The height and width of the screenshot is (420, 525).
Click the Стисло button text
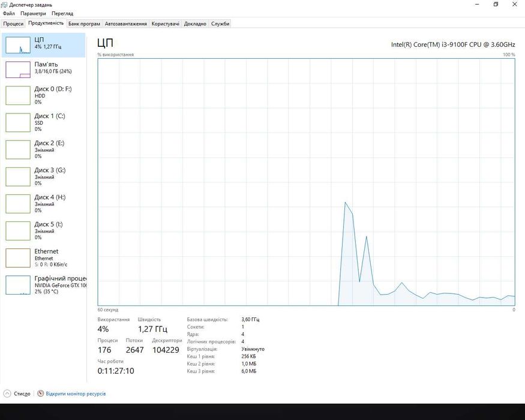point(22,394)
